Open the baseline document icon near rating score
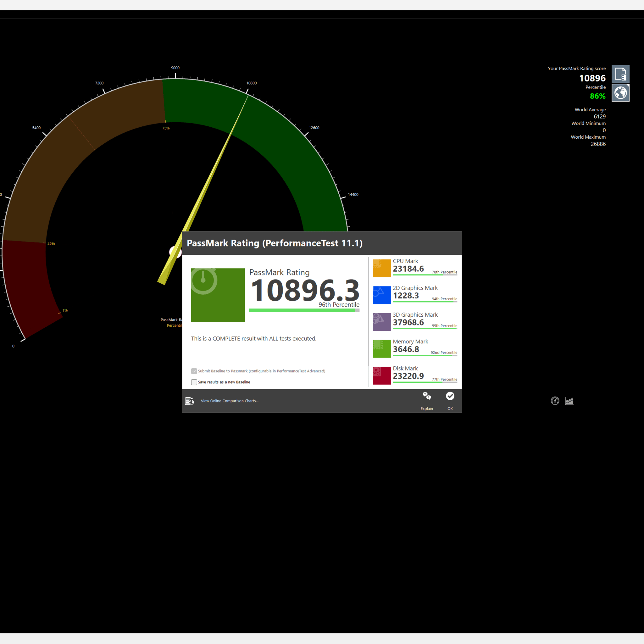 click(x=621, y=74)
